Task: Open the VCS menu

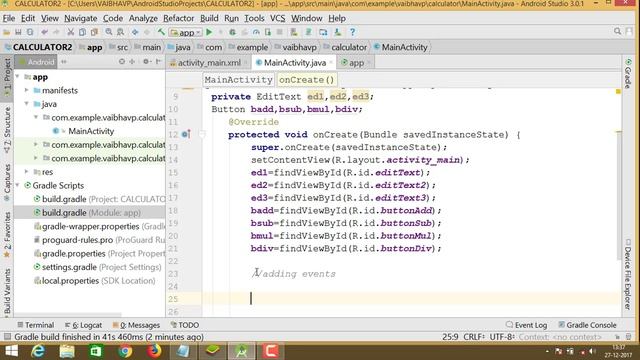Action: coord(278,18)
